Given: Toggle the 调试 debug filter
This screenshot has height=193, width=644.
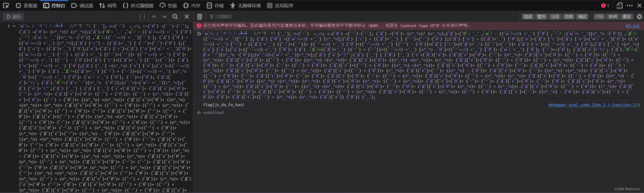Looking at the screenshot, I should (582, 17).
